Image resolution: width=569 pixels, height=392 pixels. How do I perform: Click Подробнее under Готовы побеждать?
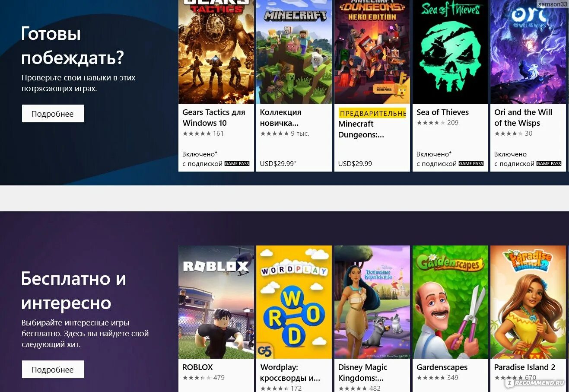pos(53,114)
